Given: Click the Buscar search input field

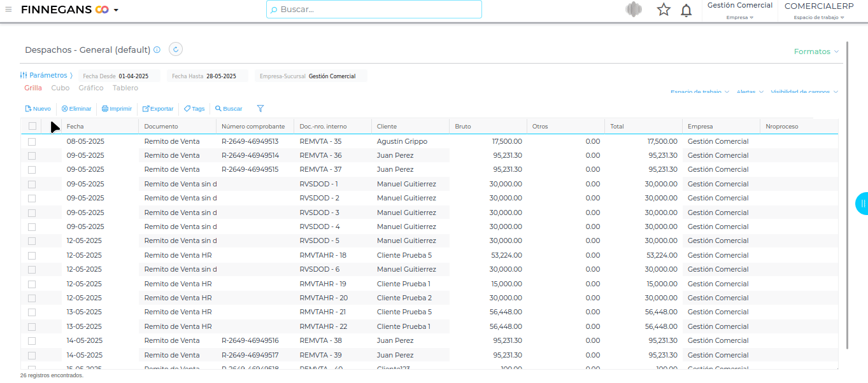Looking at the screenshot, I should [374, 10].
